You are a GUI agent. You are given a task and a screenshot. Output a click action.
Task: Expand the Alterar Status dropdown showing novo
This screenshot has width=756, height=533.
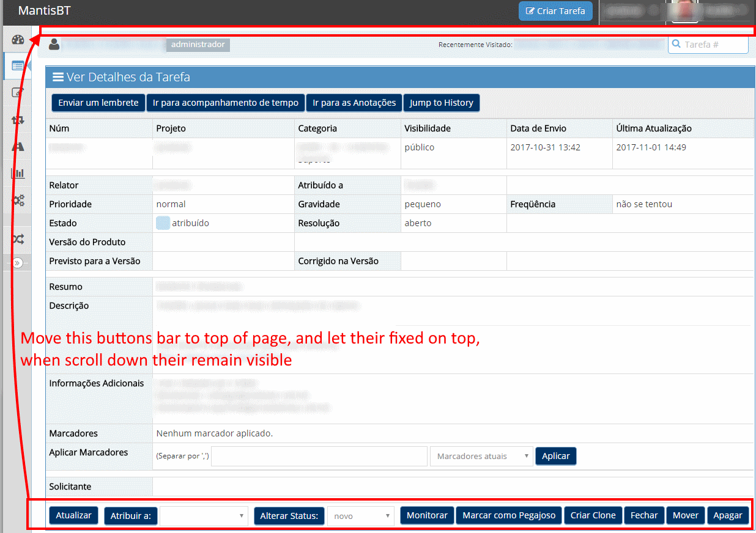coord(361,516)
